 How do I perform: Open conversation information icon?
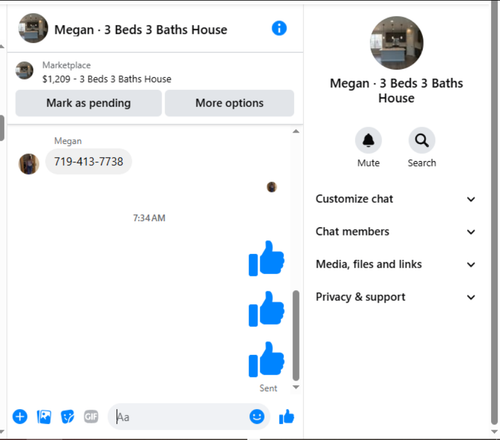click(x=279, y=28)
